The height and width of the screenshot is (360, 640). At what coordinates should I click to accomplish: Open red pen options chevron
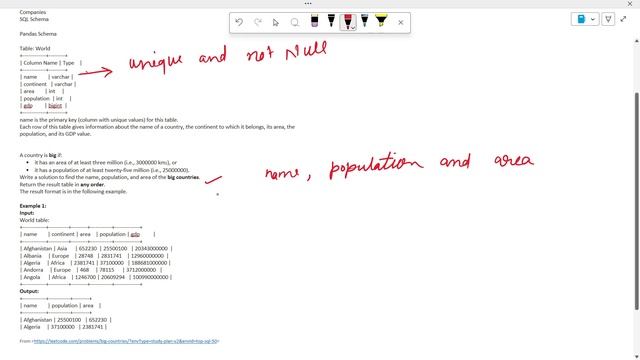tap(353, 27)
